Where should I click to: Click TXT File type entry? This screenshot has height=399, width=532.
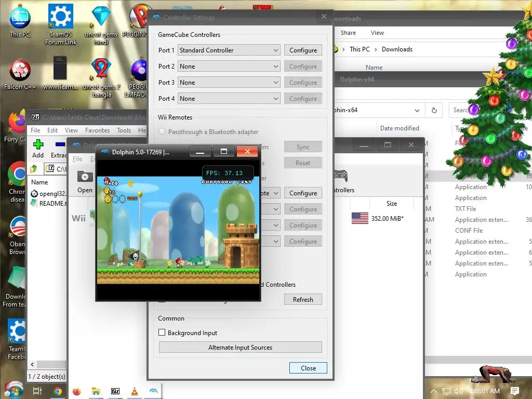click(x=465, y=209)
